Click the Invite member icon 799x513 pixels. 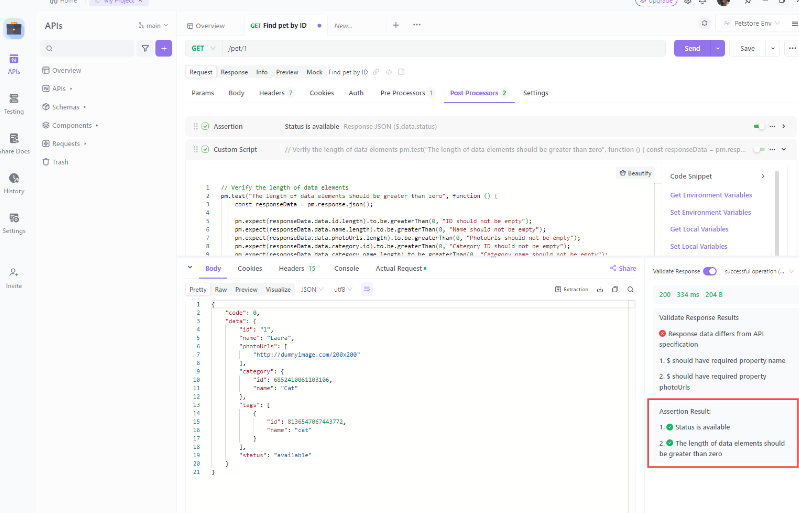click(x=14, y=273)
